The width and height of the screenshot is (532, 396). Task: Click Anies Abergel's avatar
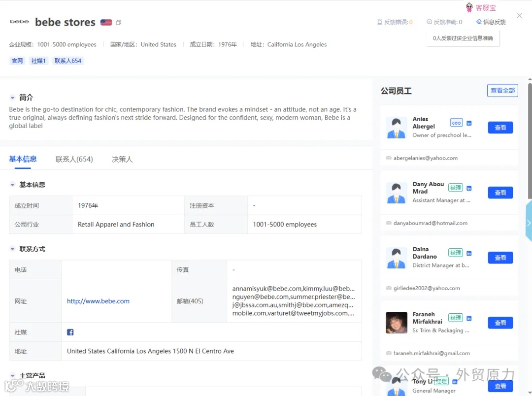pos(396,128)
